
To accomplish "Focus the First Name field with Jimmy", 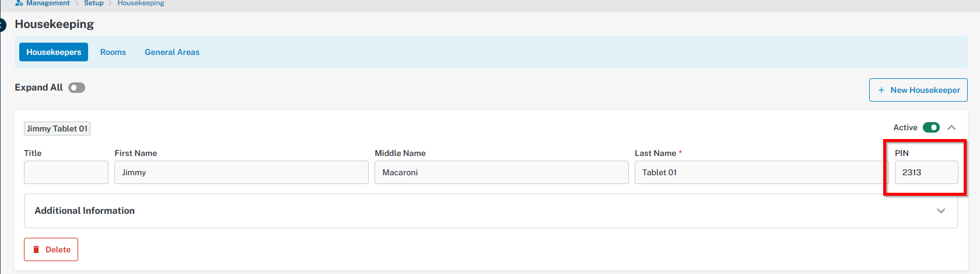I will click(x=242, y=172).
